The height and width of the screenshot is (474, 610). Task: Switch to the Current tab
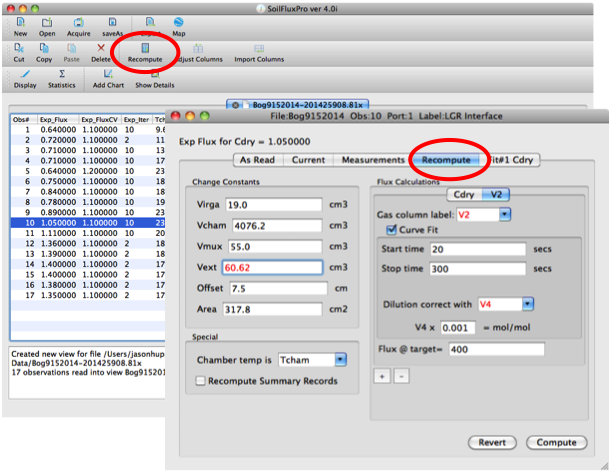click(x=308, y=160)
